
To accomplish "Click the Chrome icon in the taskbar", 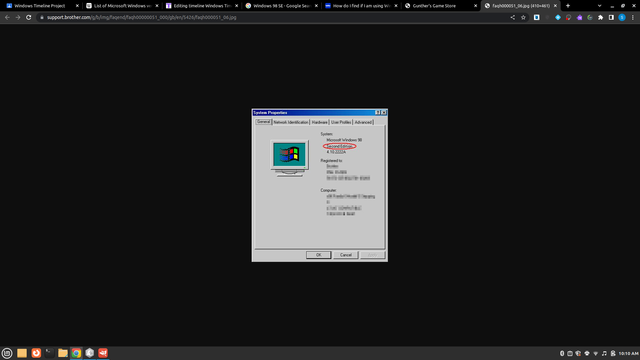I will point(76,353).
